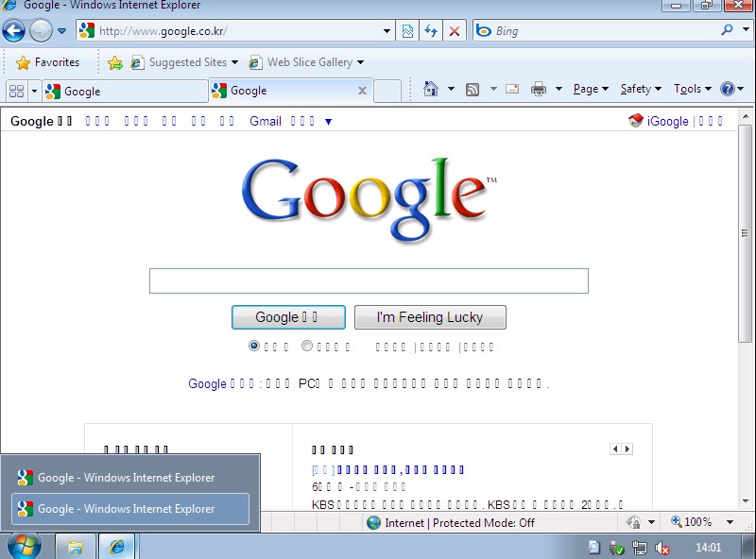Open a new blank tab
The height and width of the screenshot is (559, 756).
[x=387, y=91]
